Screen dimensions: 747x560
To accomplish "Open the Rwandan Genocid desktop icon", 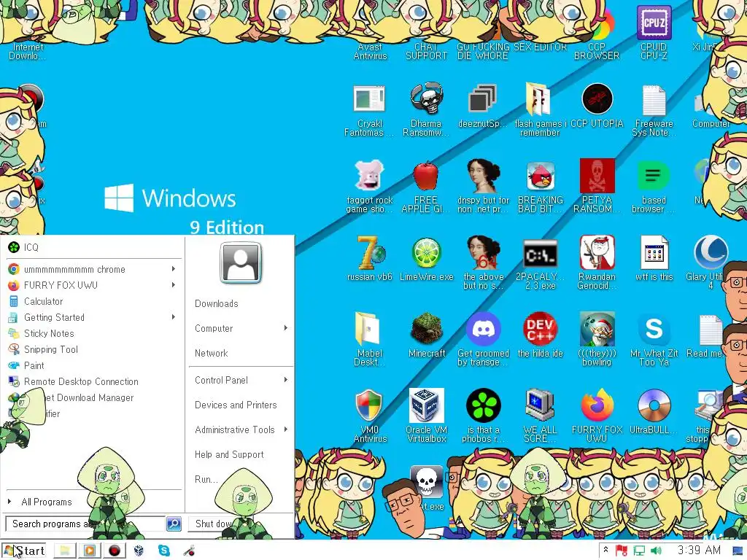I will [597, 252].
